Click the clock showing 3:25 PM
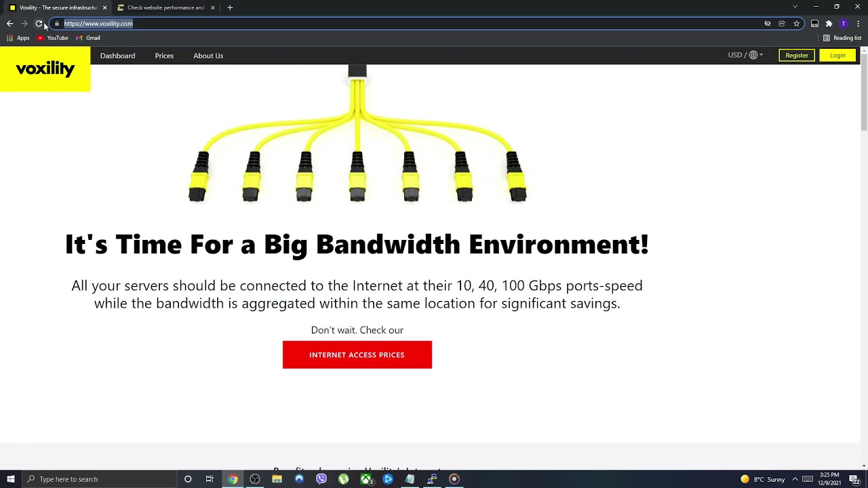Screen dimensions: 868x488 (x=829, y=479)
